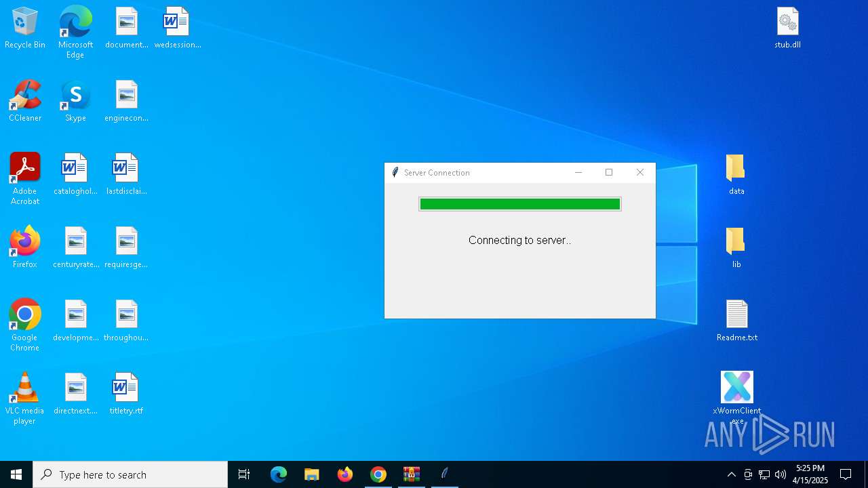The height and width of the screenshot is (488, 868).
Task: Click the feather icon in Server Connection title
Action: click(395, 173)
